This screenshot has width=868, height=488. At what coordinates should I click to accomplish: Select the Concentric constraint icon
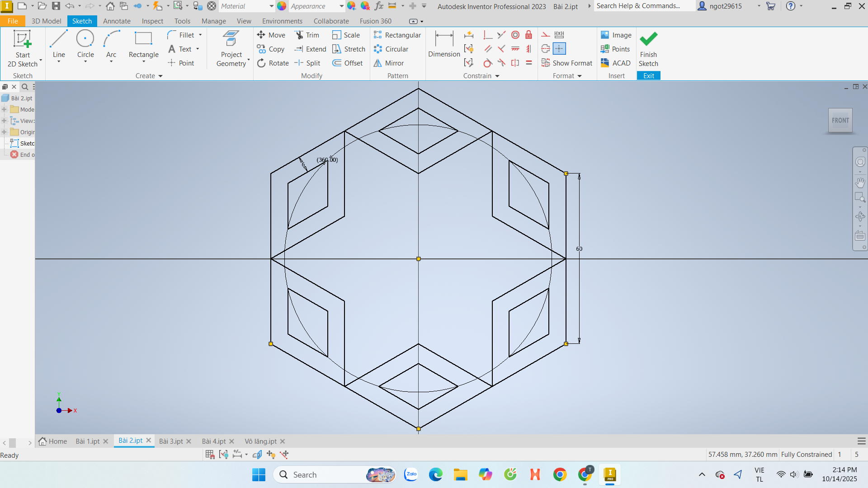515,35
